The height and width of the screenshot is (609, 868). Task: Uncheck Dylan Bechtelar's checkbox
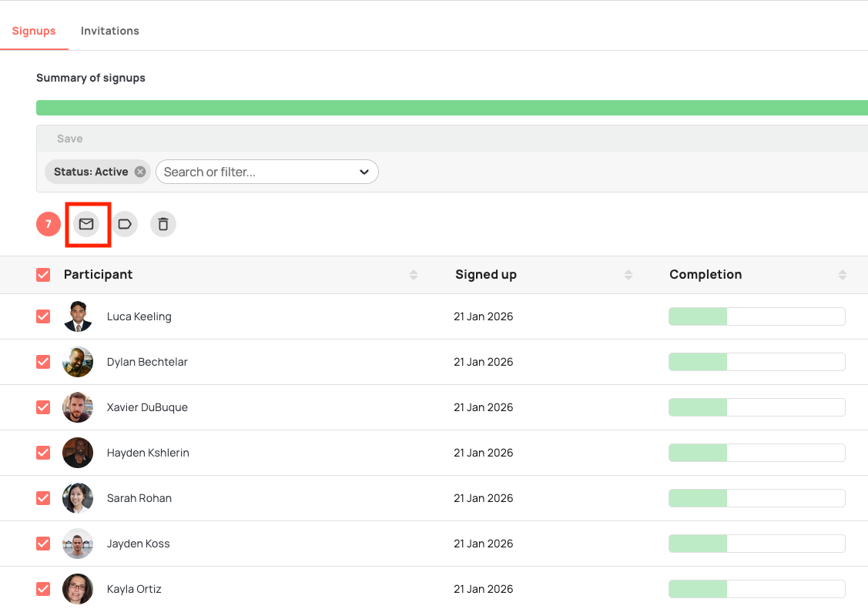tap(43, 362)
